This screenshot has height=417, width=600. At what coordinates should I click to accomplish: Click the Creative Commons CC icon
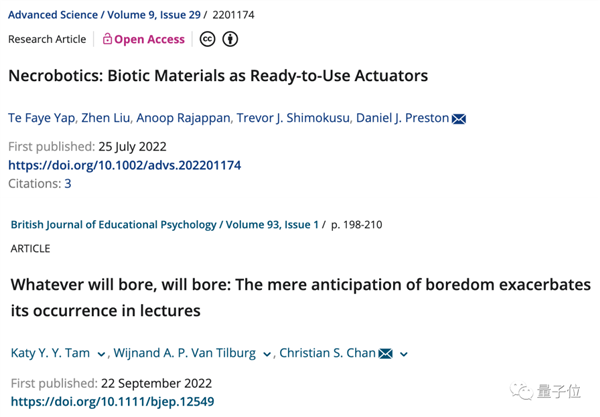pyautogui.click(x=207, y=39)
